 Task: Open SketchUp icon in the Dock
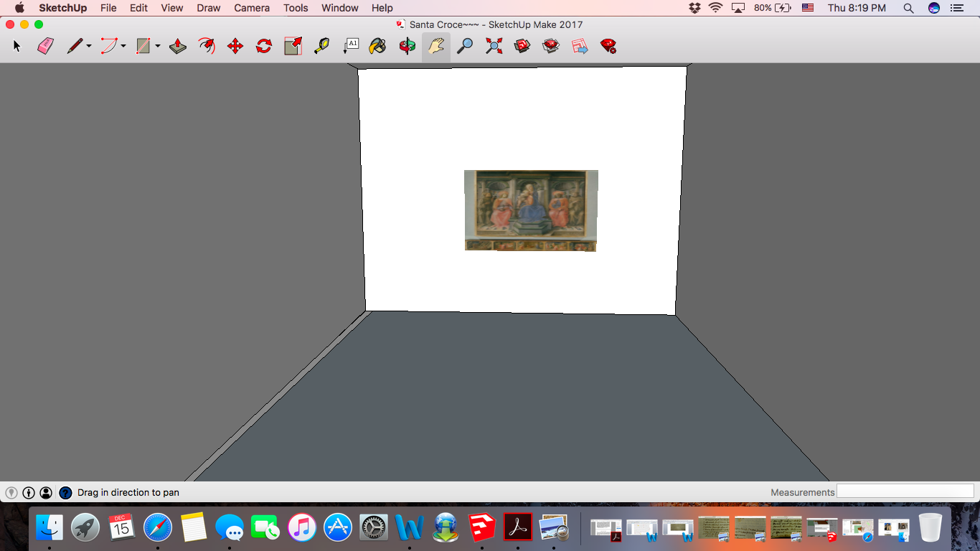coord(481,528)
